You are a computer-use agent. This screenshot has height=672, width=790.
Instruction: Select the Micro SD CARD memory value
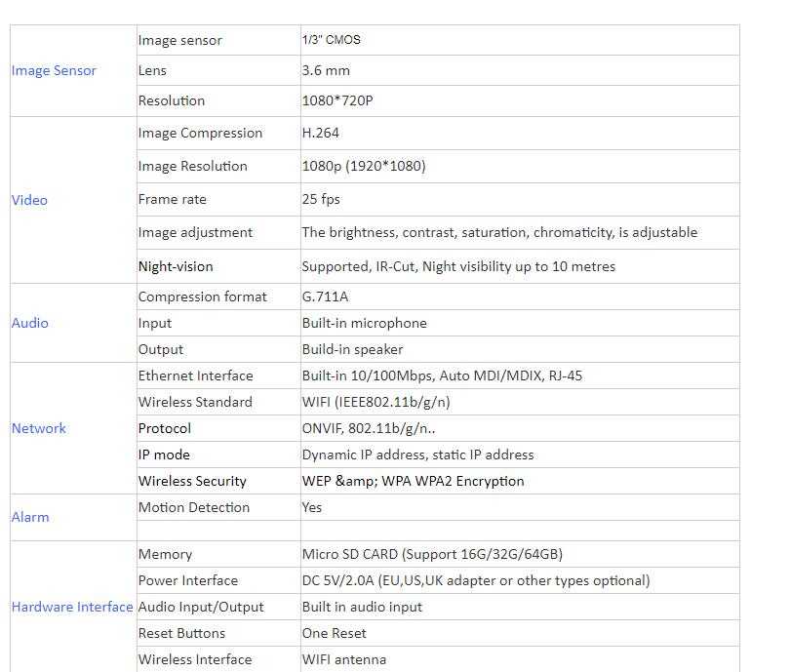431,554
